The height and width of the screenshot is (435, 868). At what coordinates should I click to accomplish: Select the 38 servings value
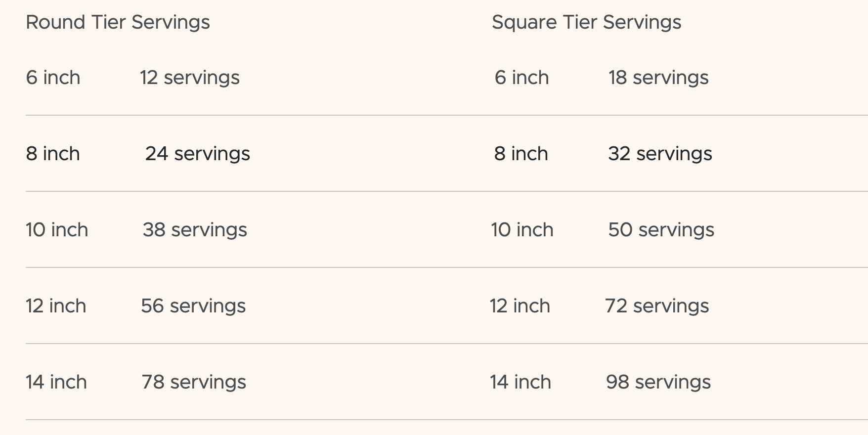(195, 230)
